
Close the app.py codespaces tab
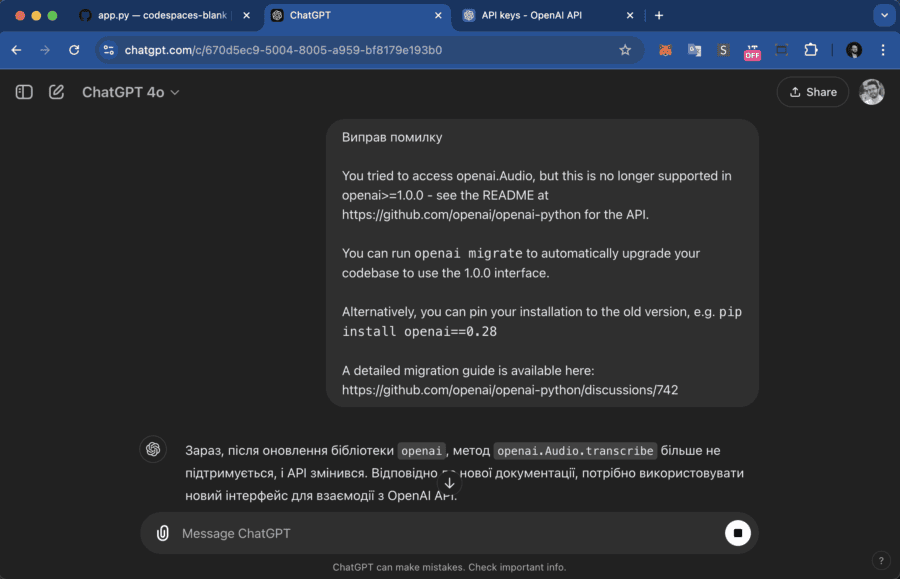pos(246,15)
